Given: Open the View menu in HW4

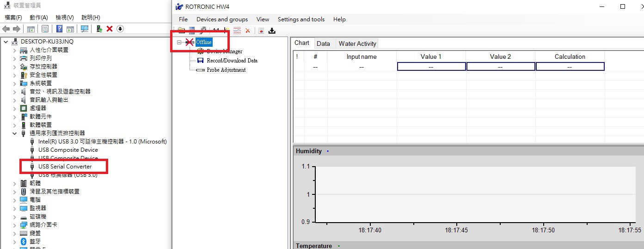Looking at the screenshot, I should coord(263,19).
